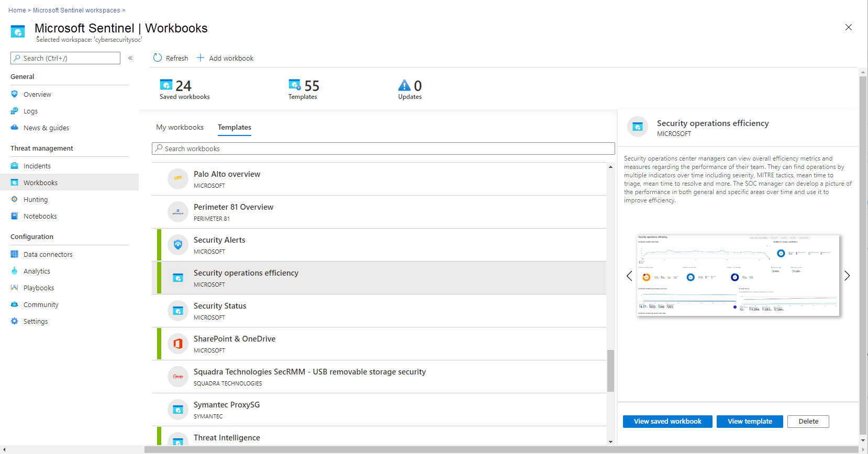Focus the Search workbooks input field
This screenshot has height=454, width=868.
pyautogui.click(x=383, y=149)
